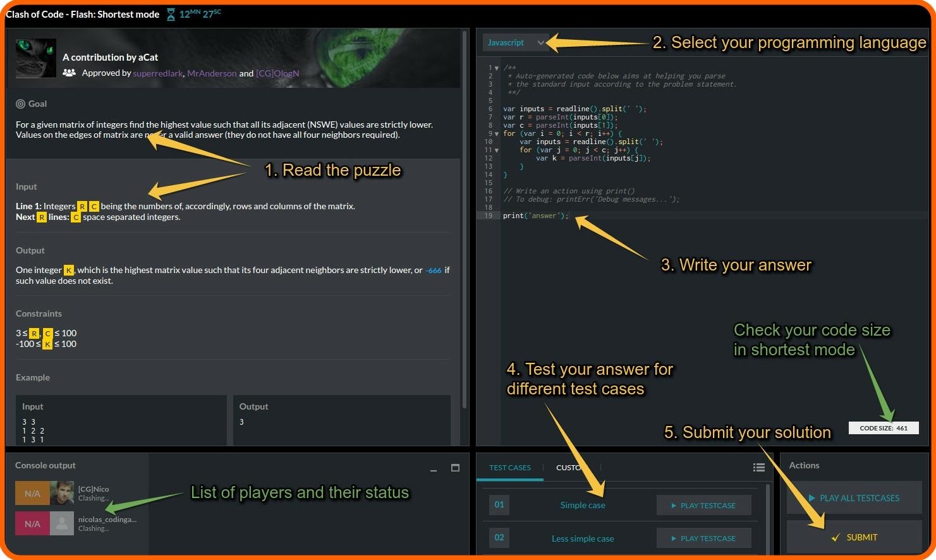Select test case 01 number box
Image resolution: width=936 pixels, height=560 pixels.
coord(499,504)
